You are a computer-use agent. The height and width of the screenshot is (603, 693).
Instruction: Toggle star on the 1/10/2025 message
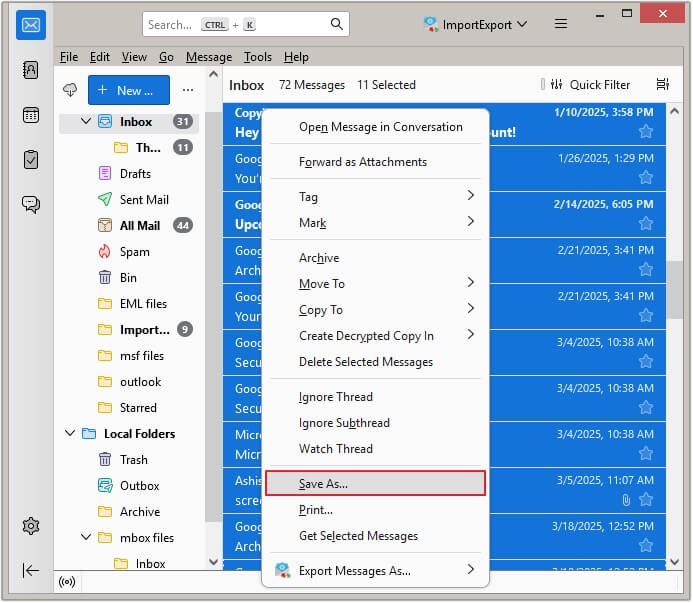point(645,131)
